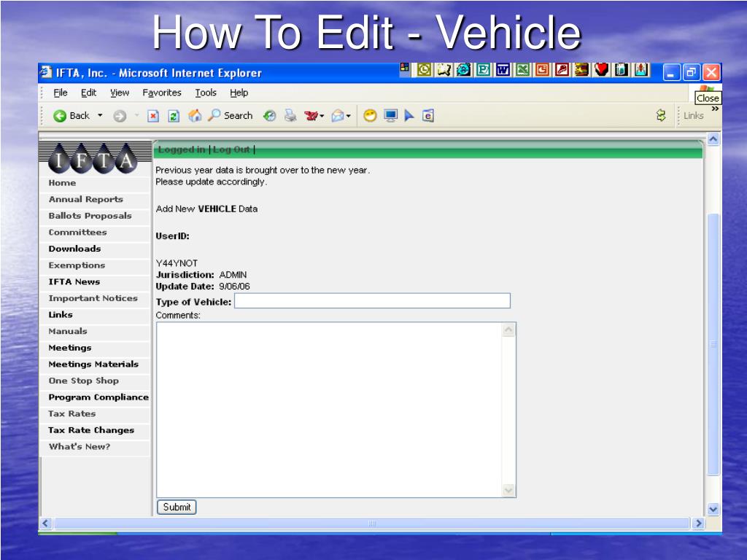Click the computer monitor toolbar icon

coord(391,116)
